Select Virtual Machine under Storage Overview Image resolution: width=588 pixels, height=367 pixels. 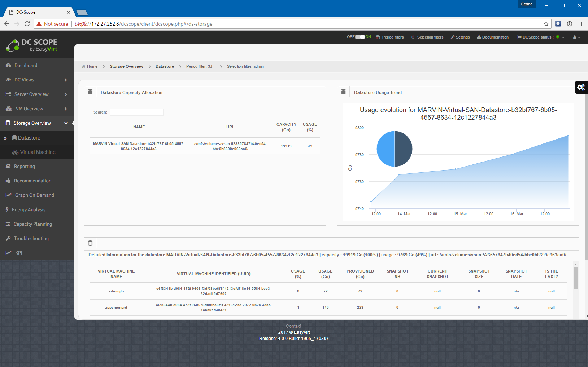[38, 152]
